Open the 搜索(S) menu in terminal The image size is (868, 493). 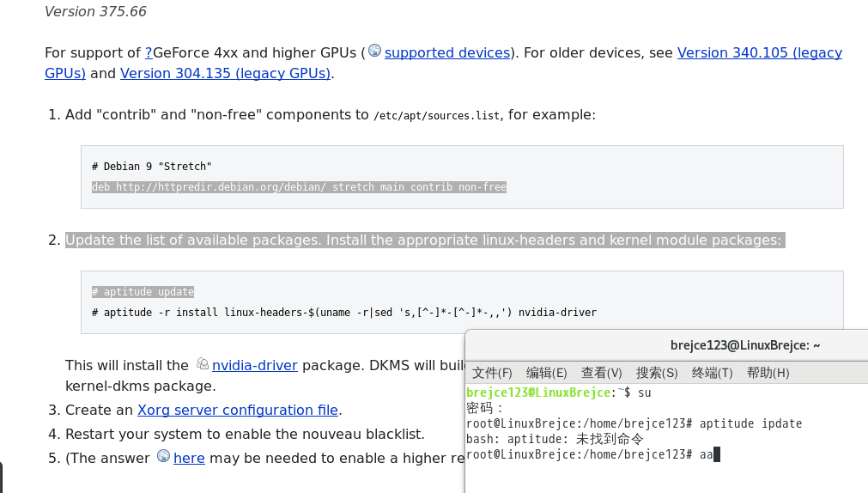657,373
